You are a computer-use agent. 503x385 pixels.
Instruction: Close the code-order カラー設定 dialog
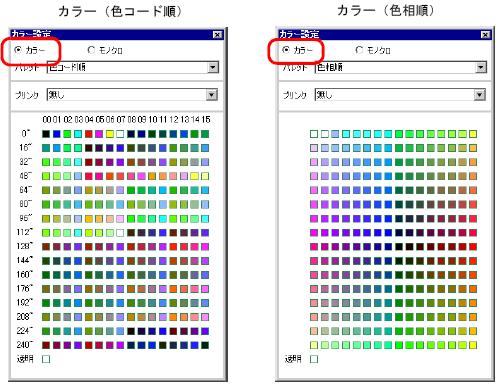(218, 35)
